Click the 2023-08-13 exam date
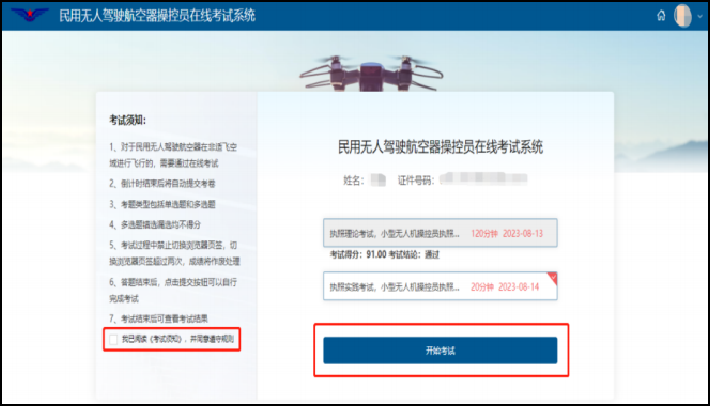 coord(523,234)
